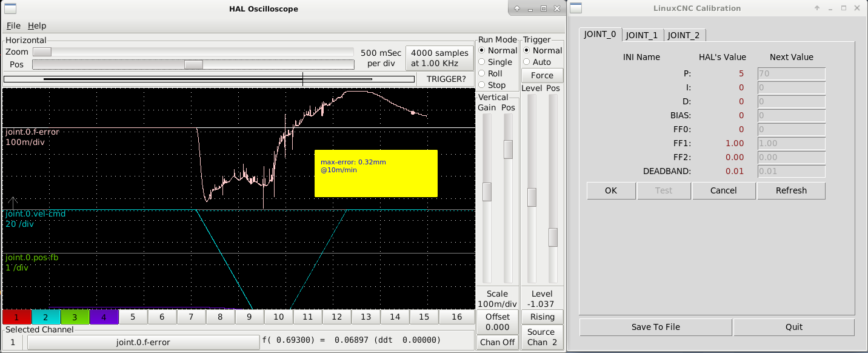Open the HAL Oscilloscope window menu icon
868x353 pixels.
point(10,8)
